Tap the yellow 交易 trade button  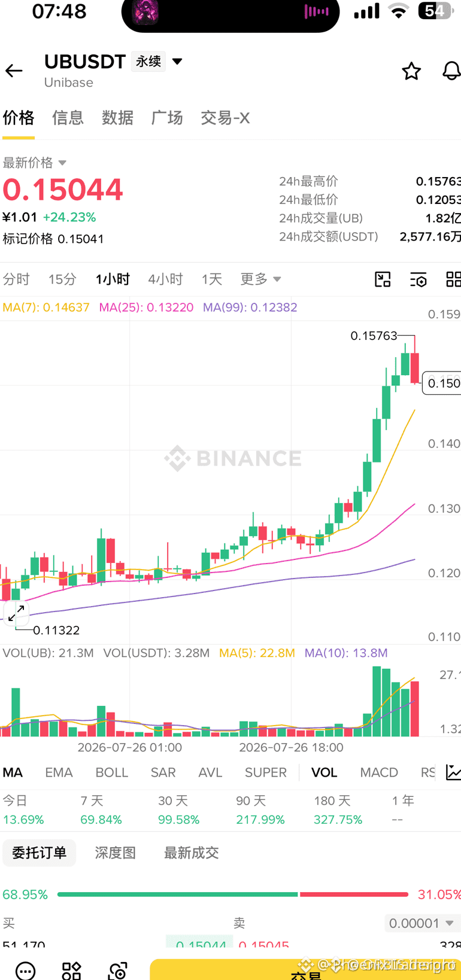tap(305, 969)
